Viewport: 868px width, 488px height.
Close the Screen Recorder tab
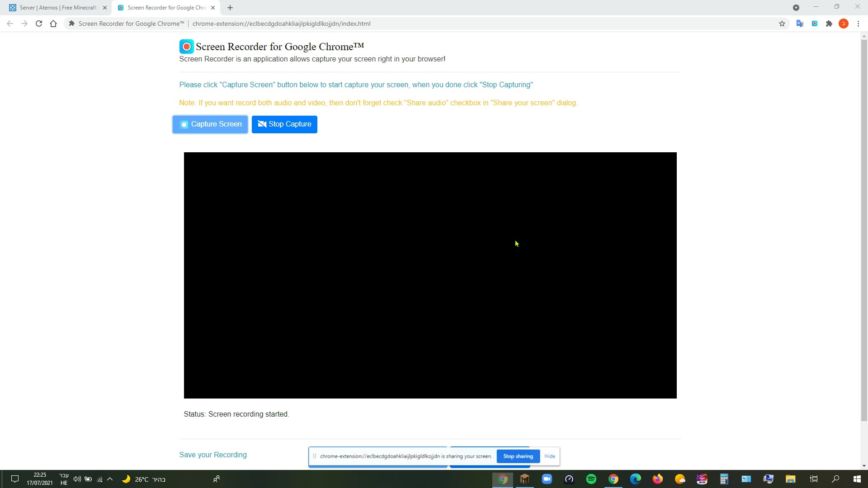pyautogui.click(x=213, y=8)
